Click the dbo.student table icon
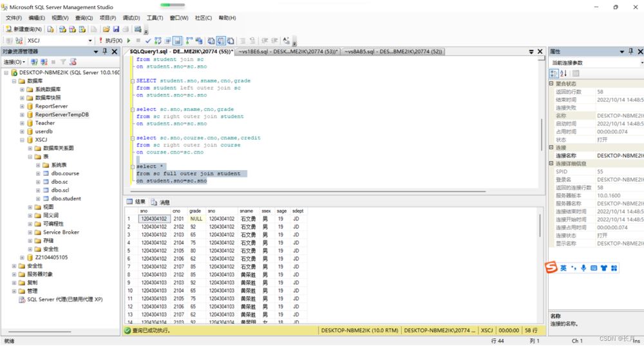The height and width of the screenshot is (346, 644). coord(46,198)
